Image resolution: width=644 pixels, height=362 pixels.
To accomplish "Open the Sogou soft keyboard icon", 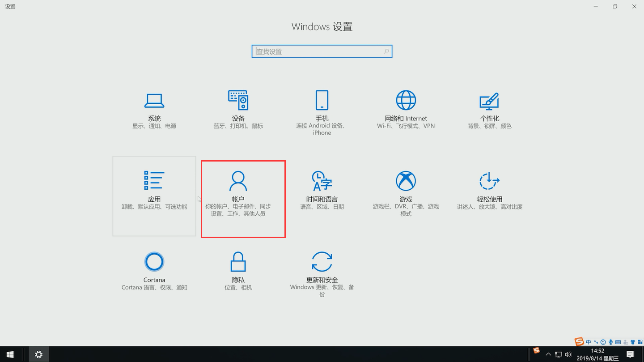I will click(618, 342).
